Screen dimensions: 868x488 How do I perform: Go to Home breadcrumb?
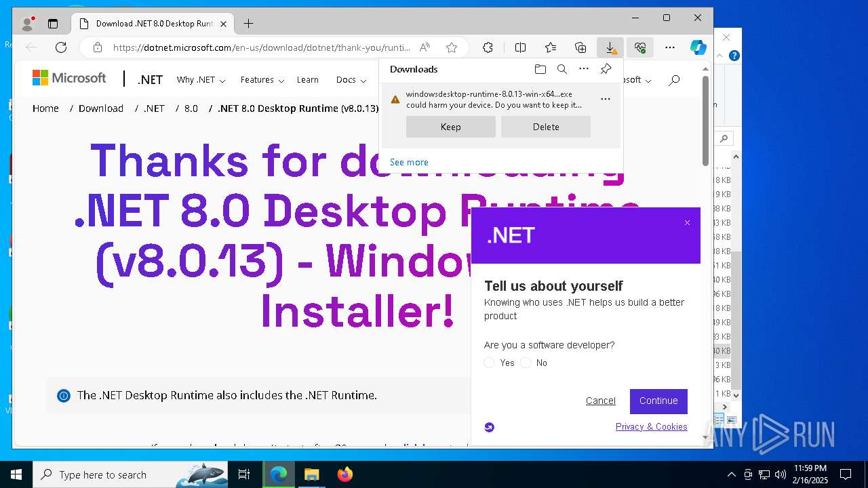45,108
